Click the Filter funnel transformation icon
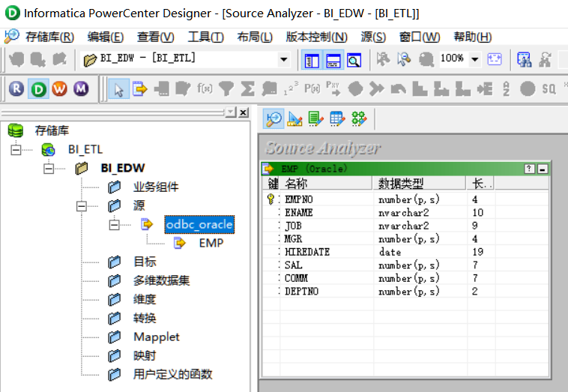 226,88
